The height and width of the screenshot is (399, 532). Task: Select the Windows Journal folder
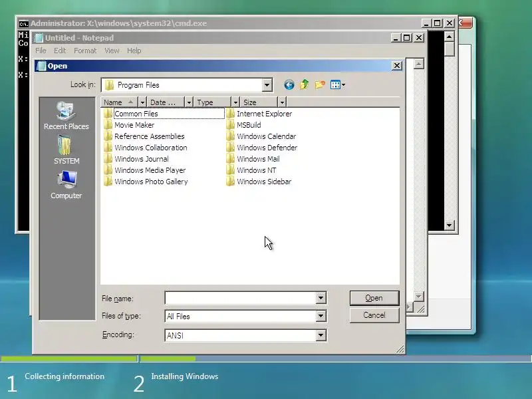[x=136, y=159]
